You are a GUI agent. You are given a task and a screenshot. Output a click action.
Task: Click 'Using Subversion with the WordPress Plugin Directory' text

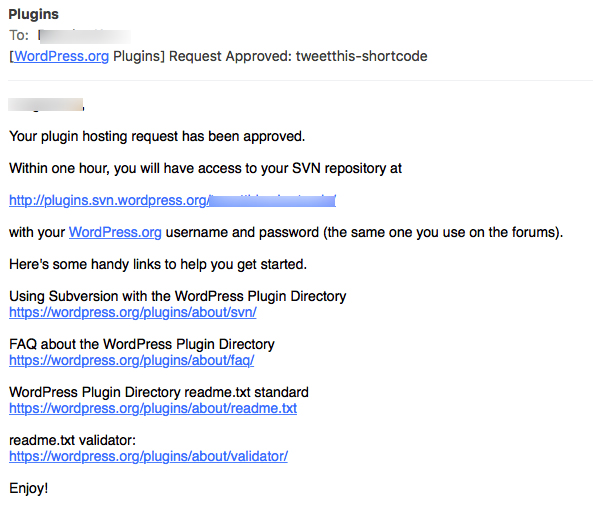(177, 296)
